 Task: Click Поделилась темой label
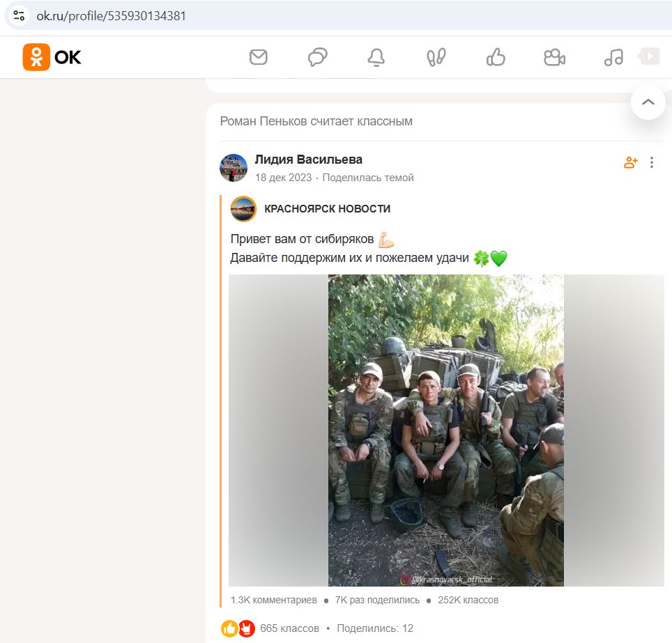click(x=368, y=178)
